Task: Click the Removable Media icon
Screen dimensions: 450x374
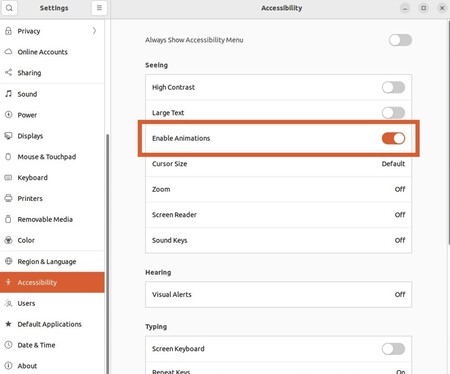Action: coord(8,219)
